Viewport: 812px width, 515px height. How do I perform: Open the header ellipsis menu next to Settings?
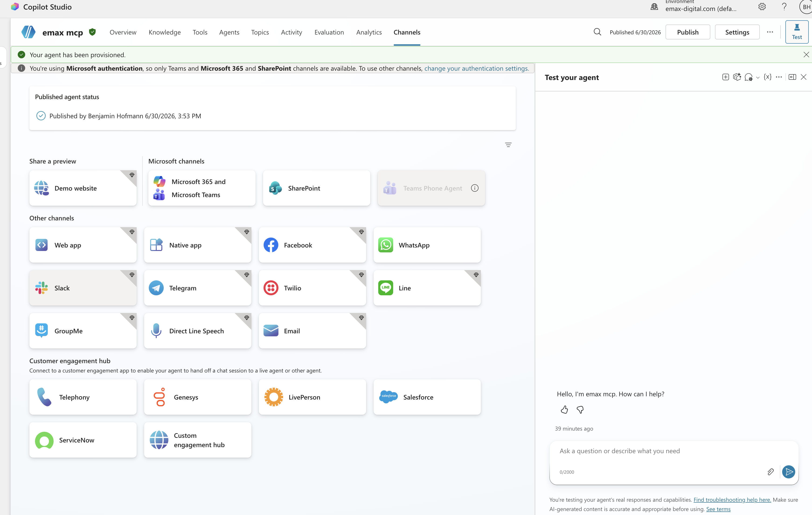tap(770, 32)
